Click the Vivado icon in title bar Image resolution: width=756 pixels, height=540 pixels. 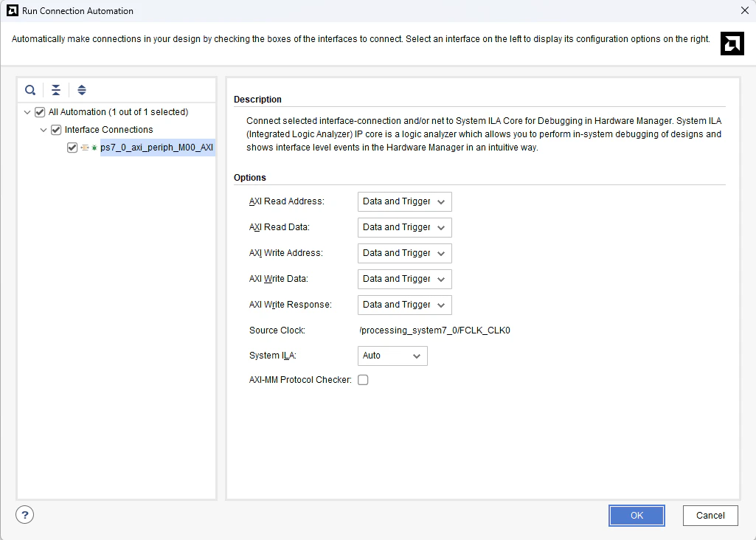tap(12, 11)
